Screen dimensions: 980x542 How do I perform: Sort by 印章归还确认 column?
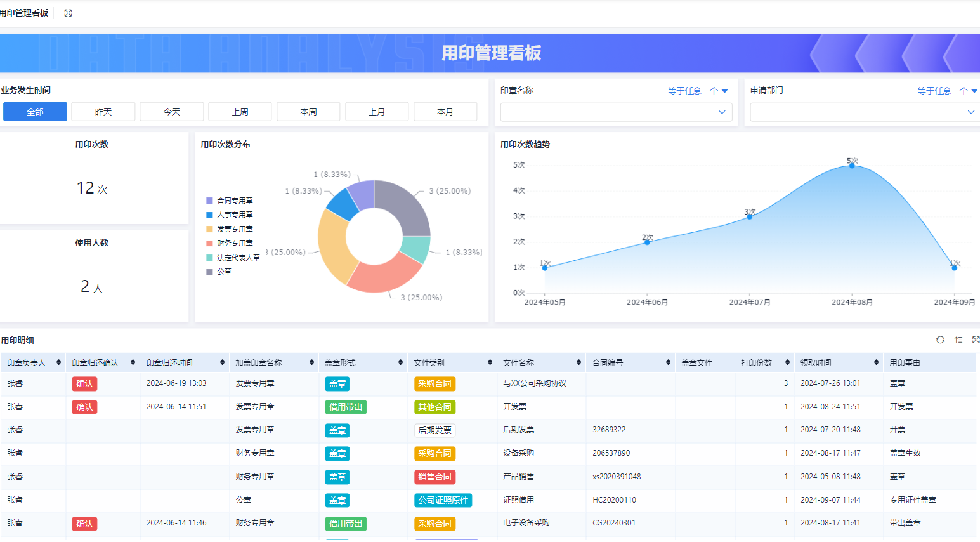coord(133,362)
